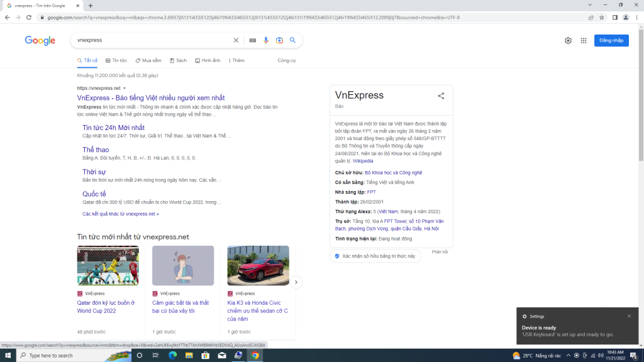
Task: Click the Đăng nhập sign-in button
Action: 611,41
